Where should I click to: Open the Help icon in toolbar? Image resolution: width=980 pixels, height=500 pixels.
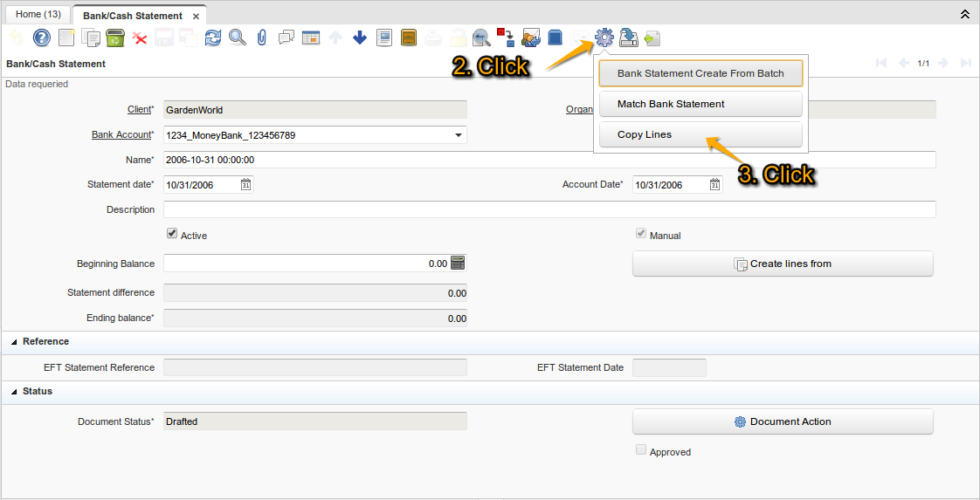point(41,38)
